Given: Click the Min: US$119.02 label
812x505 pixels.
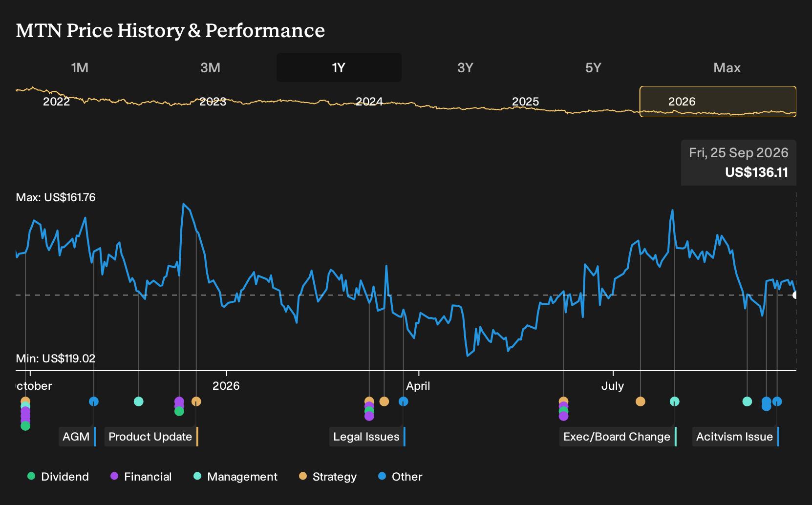Looking at the screenshot, I should [56, 358].
